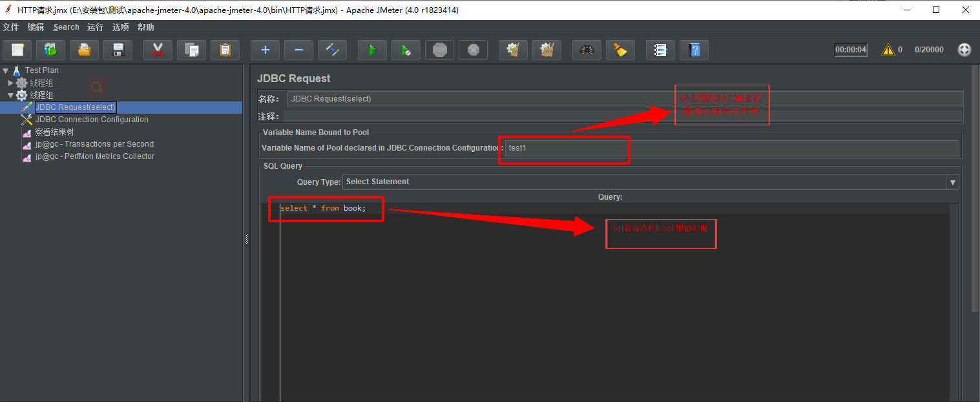
Task: Open the 帮助 menu
Action: point(145,27)
